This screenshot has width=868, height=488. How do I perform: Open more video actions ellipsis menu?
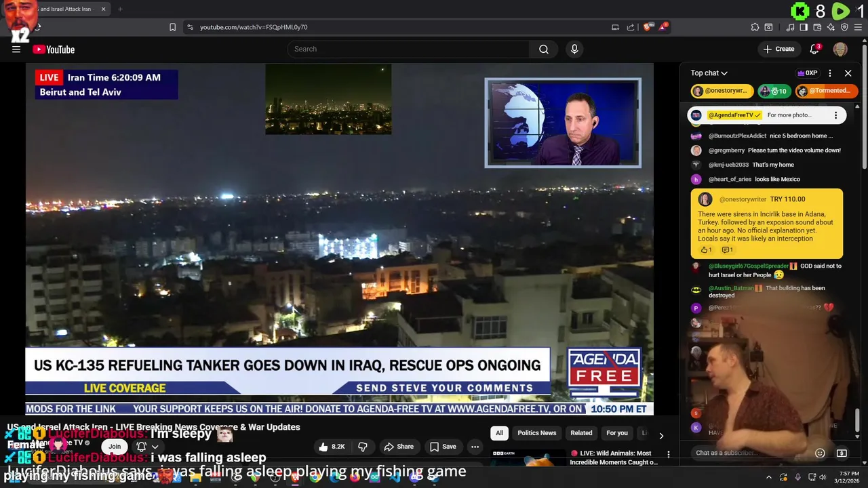pos(475,447)
